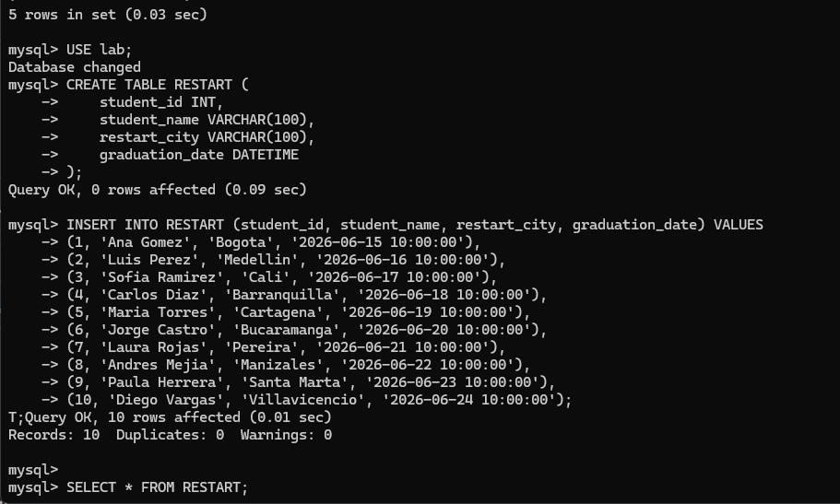The width and height of the screenshot is (840, 504).
Task: Click the 'student_name VARCHAR(100),' line
Action: point(207,120)
